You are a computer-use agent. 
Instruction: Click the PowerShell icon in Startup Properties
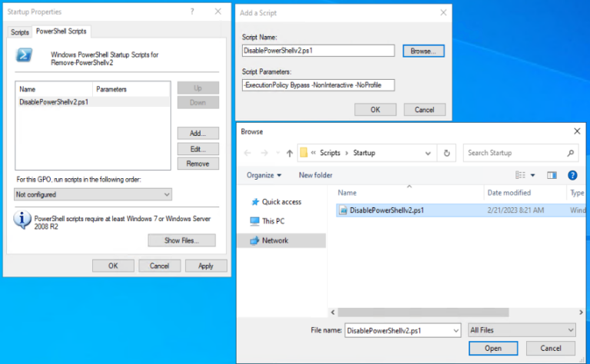24,55
